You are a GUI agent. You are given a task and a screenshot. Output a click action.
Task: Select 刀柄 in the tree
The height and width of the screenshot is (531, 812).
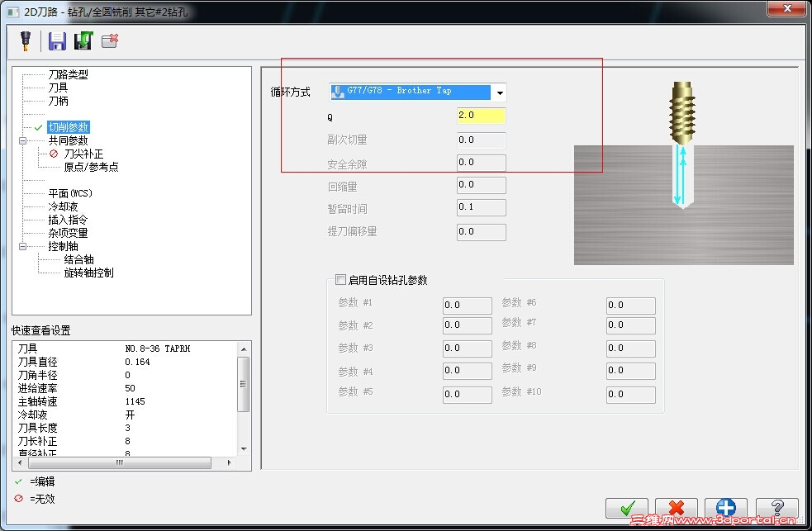click(x=58, y=101)
